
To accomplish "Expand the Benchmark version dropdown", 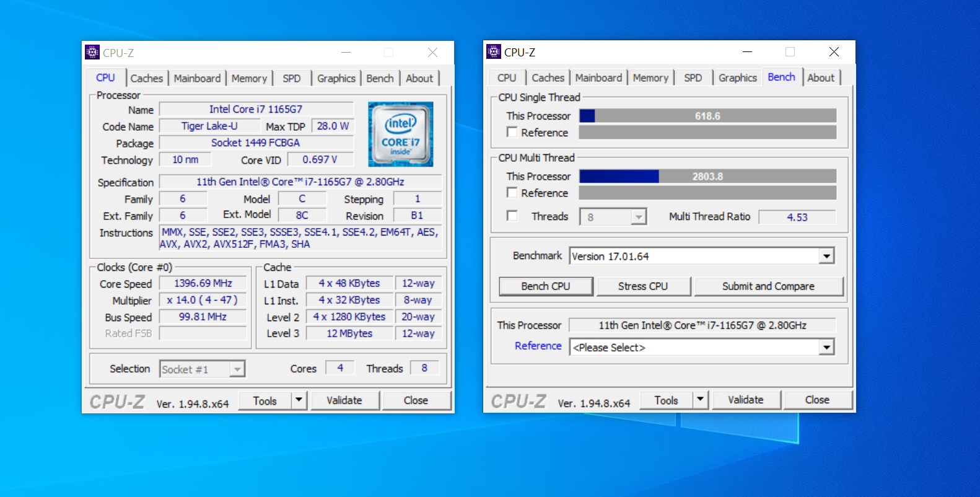I will coord(826,256).
